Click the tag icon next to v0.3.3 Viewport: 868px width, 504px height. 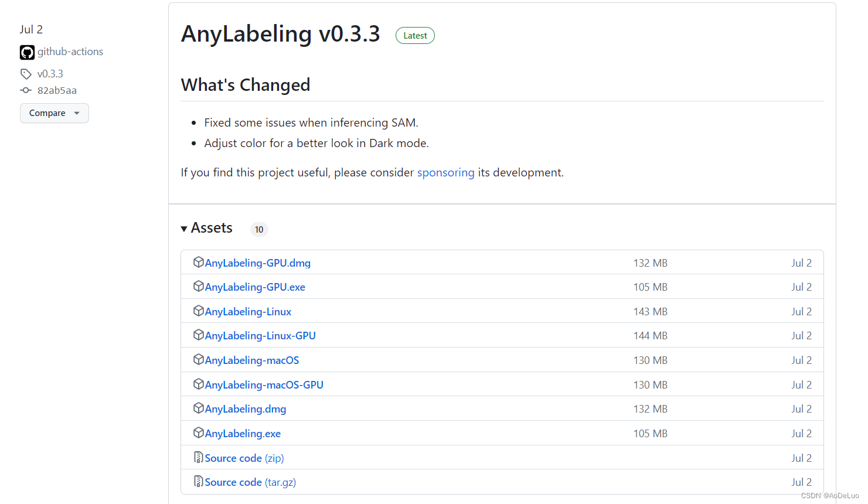tap(26, 74)
